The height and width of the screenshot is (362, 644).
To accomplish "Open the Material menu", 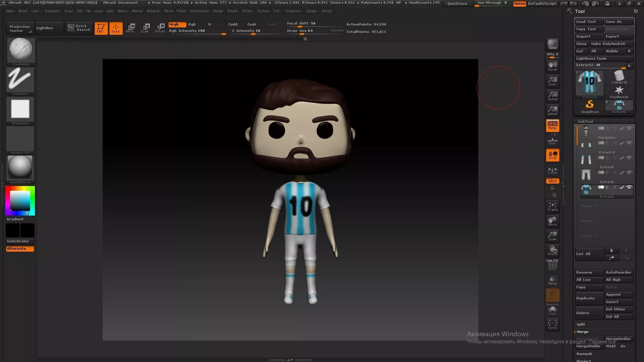I will (153, 11).
